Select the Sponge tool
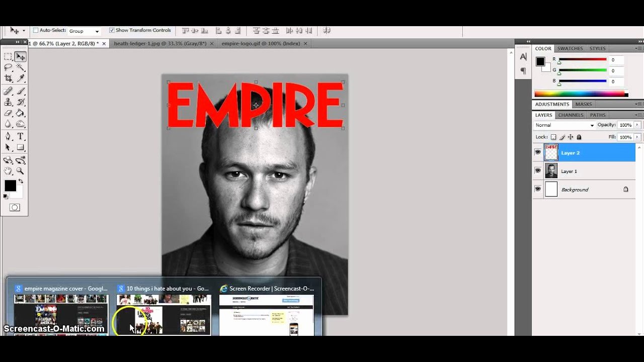 (x=20, y=124)
